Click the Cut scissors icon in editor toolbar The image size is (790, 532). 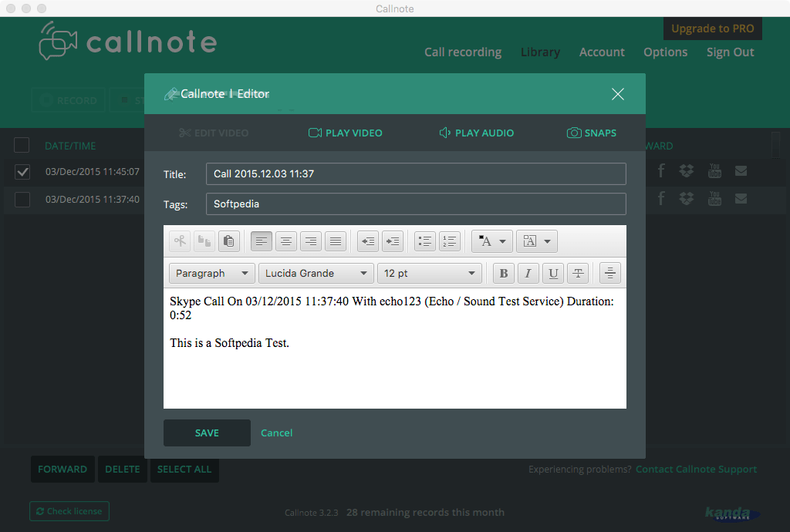180,241
